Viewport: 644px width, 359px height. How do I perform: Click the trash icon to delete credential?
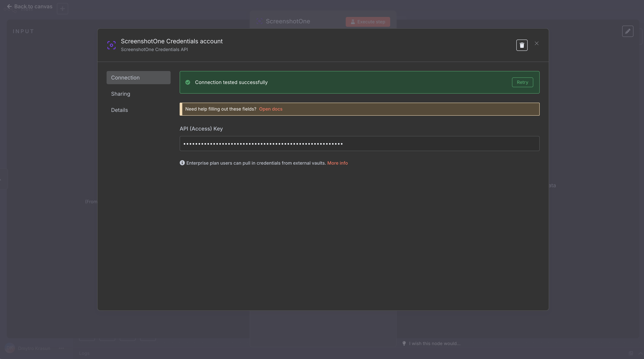pyautogui.click(x=522, y=45)
